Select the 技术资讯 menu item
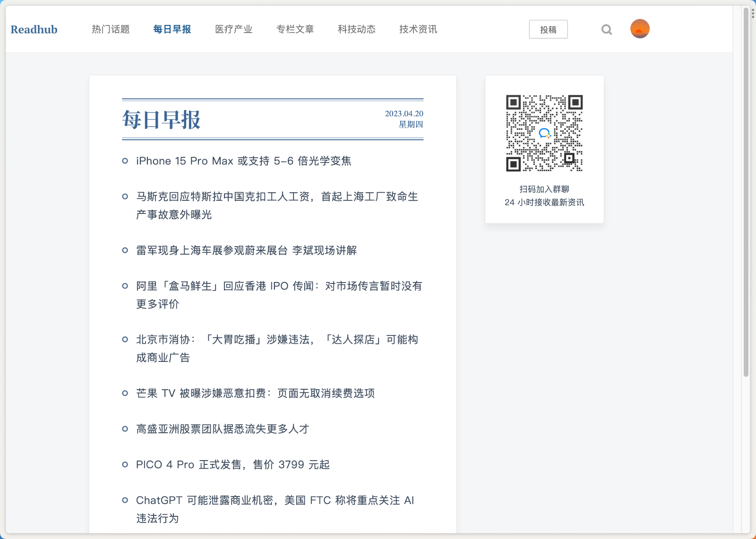The image size is (756, 539). click(x=417, y=29)
